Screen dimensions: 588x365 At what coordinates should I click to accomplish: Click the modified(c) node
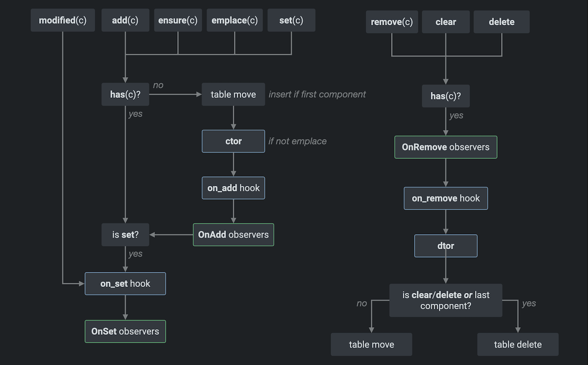(63, 20)
